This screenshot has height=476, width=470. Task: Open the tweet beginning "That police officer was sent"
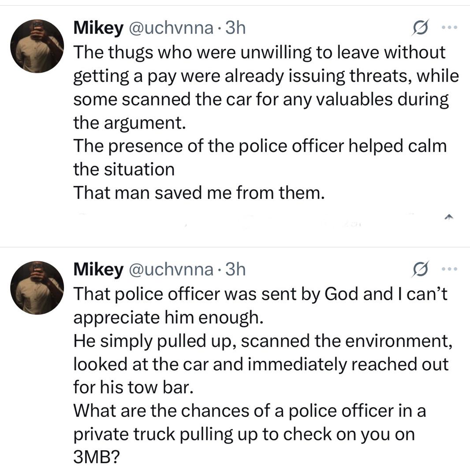coord(260,294)
